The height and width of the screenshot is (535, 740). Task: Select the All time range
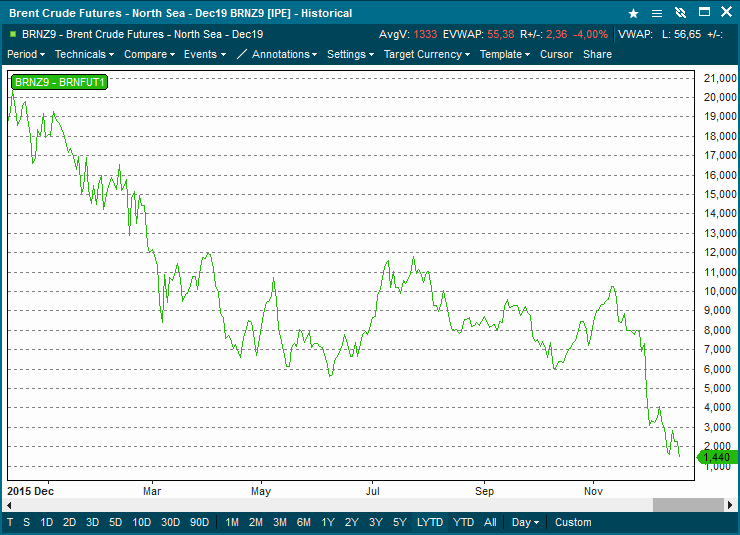point(490,522)
